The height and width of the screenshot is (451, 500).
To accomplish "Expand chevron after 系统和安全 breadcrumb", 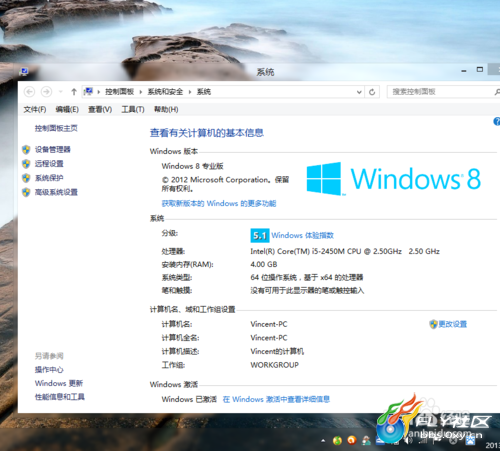I will click(x=190, y=92).
